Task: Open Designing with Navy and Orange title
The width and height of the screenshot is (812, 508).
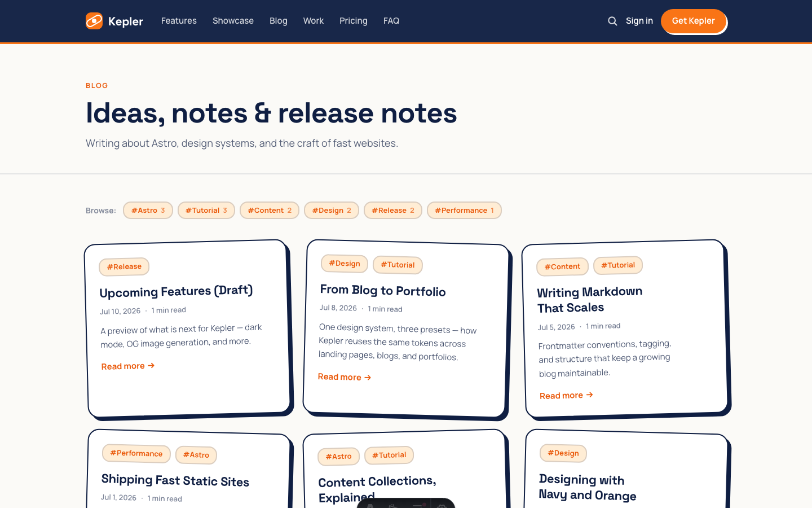Action: [x=588, y=487]
